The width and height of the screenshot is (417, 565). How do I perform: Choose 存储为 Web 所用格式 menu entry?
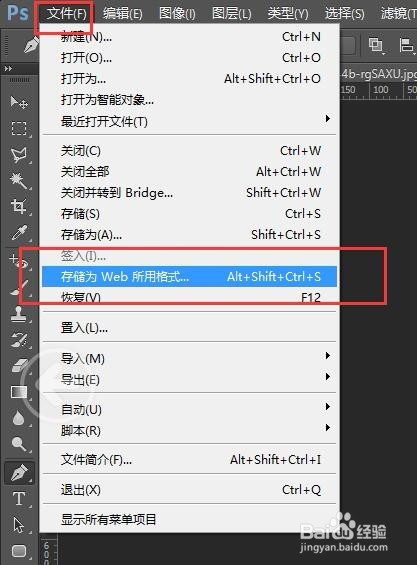click(190, 277)
